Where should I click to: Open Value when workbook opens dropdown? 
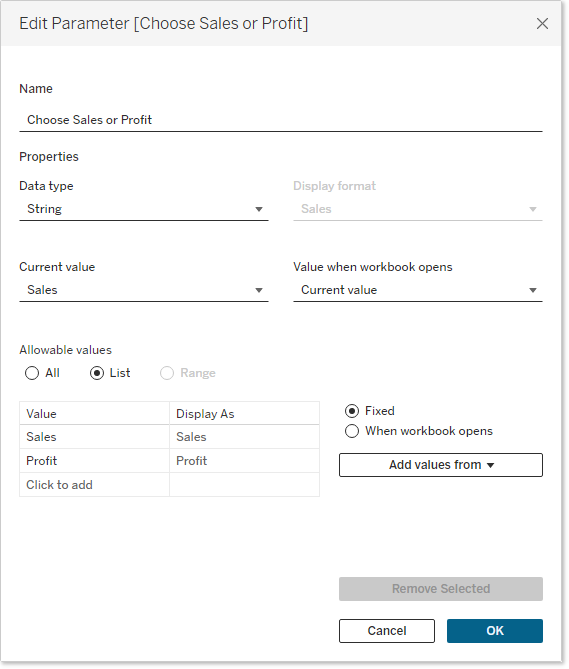pos(418,290)
